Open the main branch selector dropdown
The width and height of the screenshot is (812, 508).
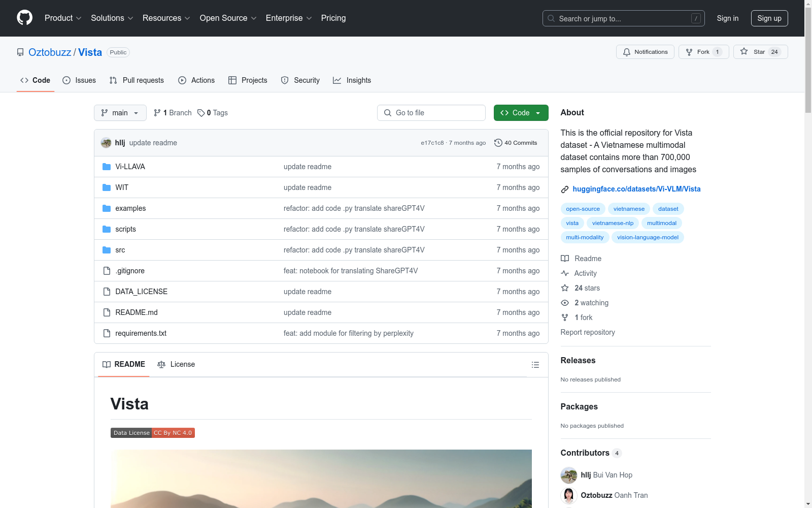(120, 113)
